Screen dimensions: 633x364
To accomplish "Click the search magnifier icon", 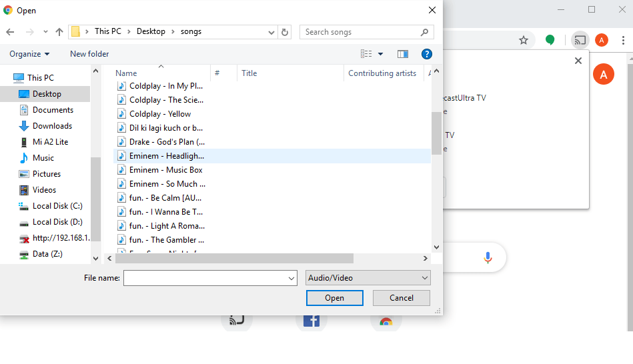I will (x=424, y=32).
